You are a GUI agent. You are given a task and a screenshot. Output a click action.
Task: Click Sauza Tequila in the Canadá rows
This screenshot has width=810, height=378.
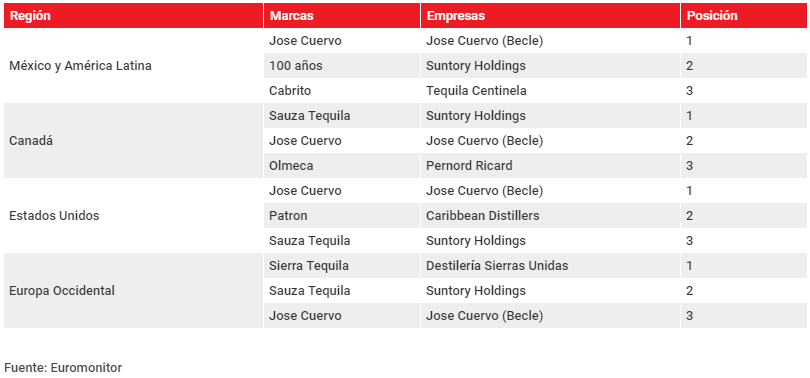tap(342, 116)
